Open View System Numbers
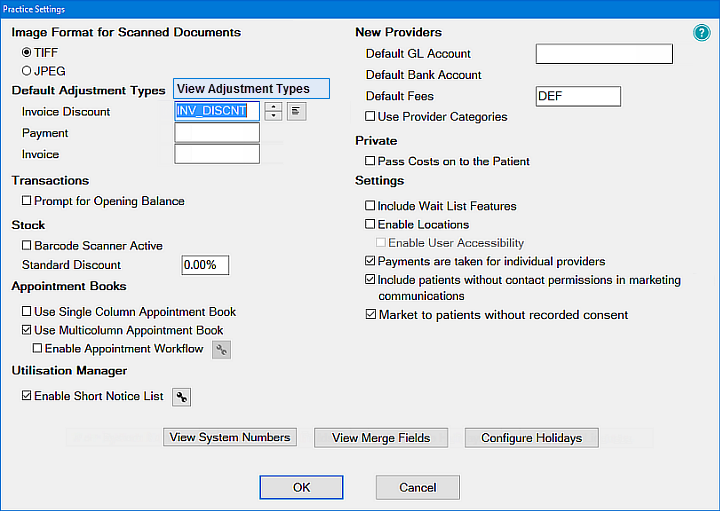Screen dimensions: 720x511 pyautogui.click(x=230, y=437)
